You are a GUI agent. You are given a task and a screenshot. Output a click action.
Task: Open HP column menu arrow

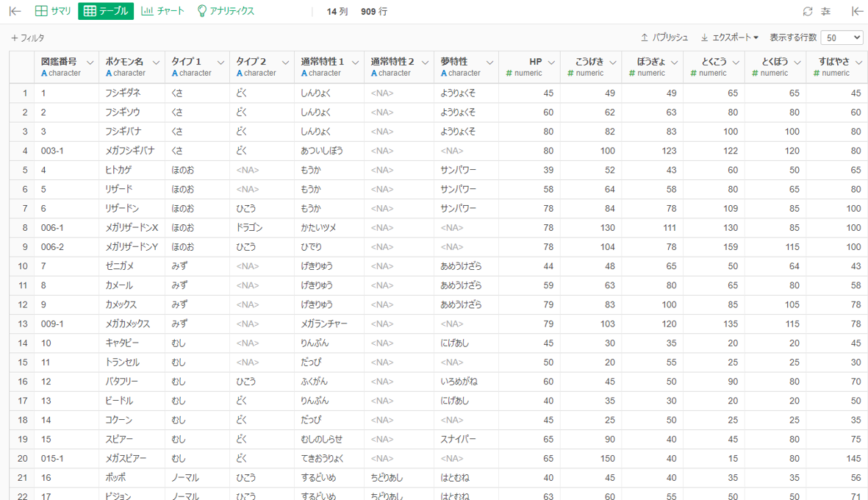pos(551,63)
